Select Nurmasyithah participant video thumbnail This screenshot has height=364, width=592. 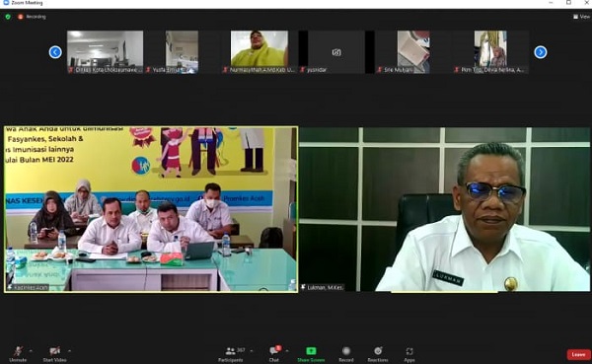tap(259, 51)
